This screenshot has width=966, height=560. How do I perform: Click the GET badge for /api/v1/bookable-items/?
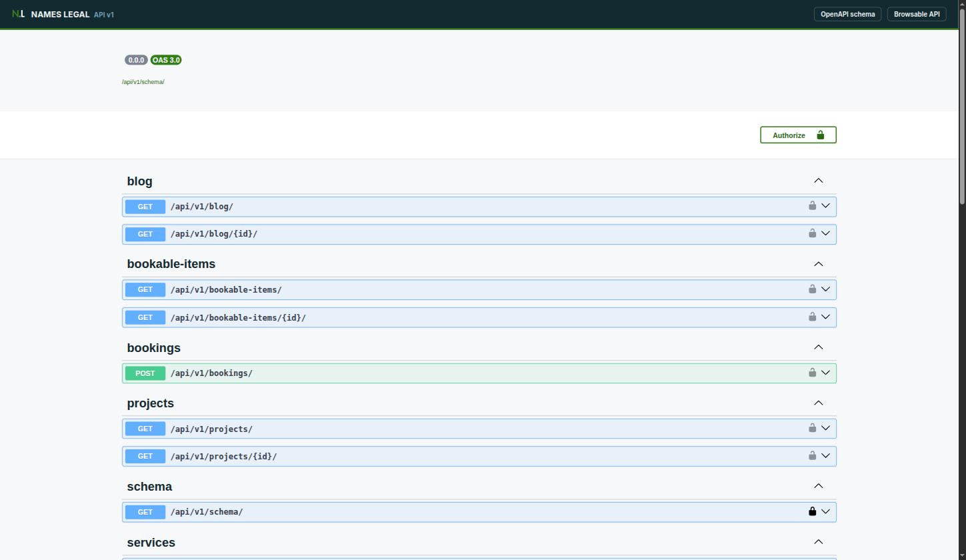tap(145, 289)
